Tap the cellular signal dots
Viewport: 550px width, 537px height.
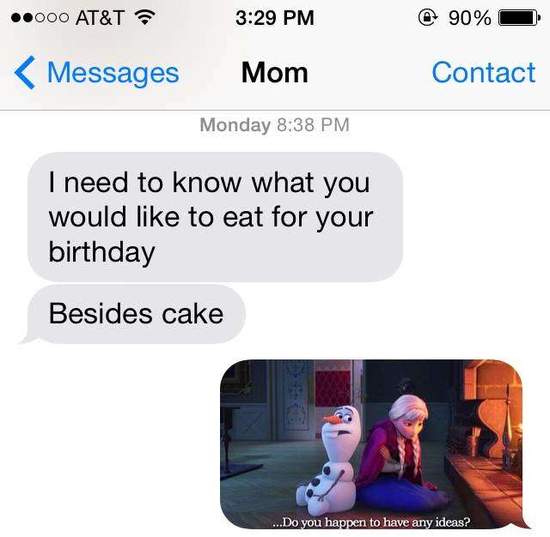40,18
